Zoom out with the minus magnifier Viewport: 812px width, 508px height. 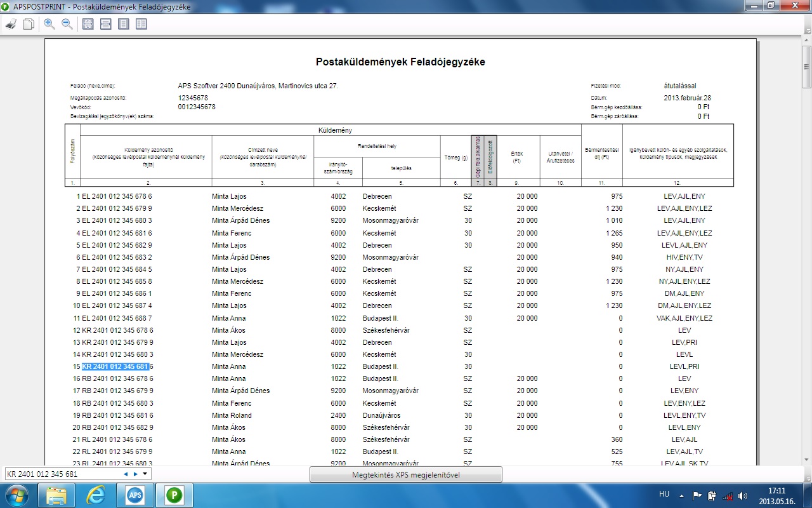pyautogui.click(x=67, y=24)
